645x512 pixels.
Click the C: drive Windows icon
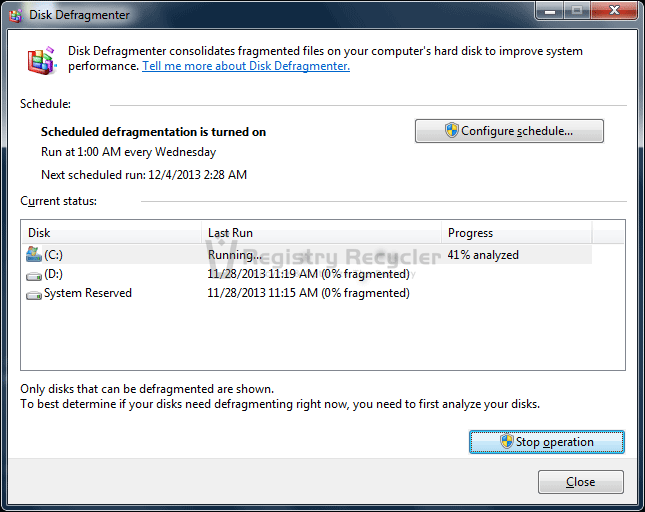(x=34, y=255)
